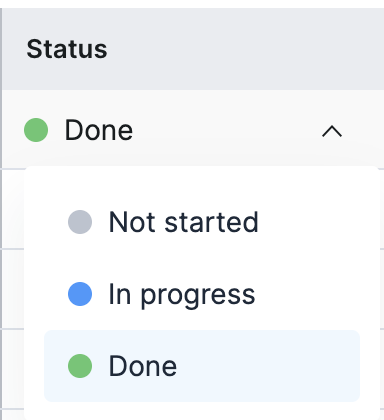384x420 pixels.
Task: Click the Status header's empty gray area
Action: point(247,49)
